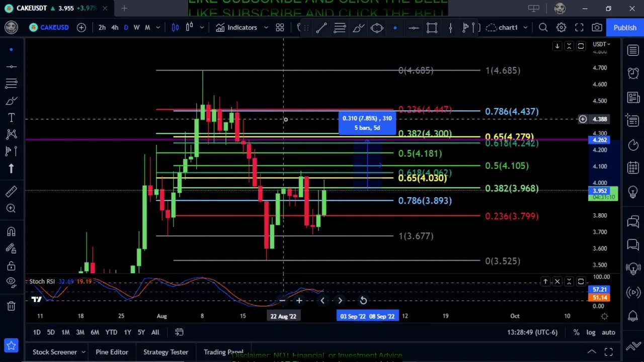Select the ellipse shape tool in favorites bar

click(x=377, y=28)
